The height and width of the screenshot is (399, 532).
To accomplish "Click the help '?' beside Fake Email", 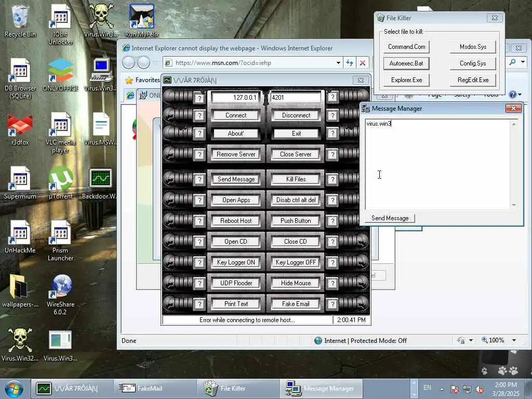I will click(x=332, y=304).
